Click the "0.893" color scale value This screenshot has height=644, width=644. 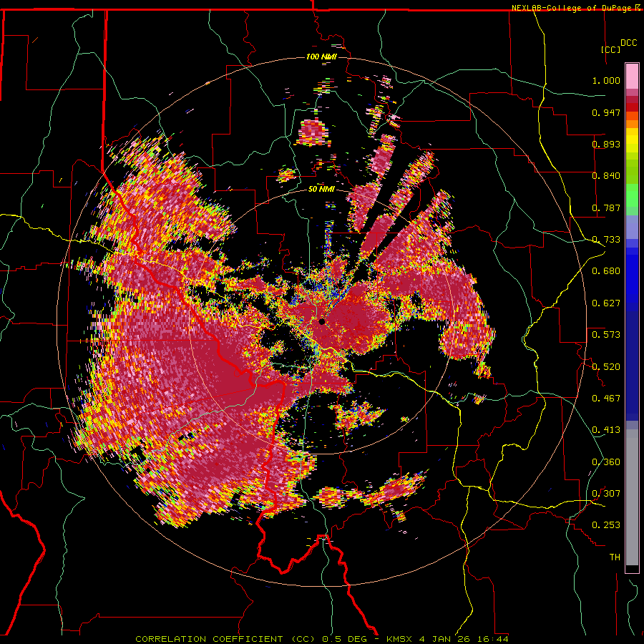click(x=606, y=144)
